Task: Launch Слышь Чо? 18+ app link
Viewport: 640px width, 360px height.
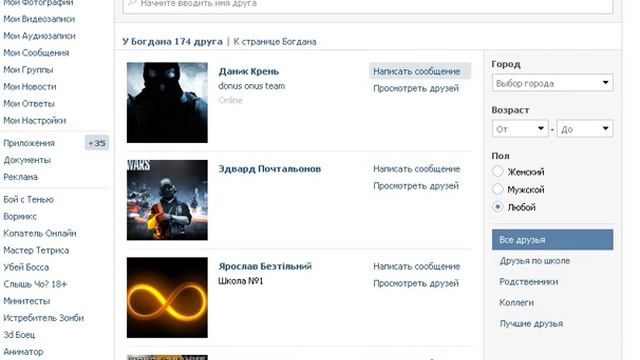Action: point(35,284)
